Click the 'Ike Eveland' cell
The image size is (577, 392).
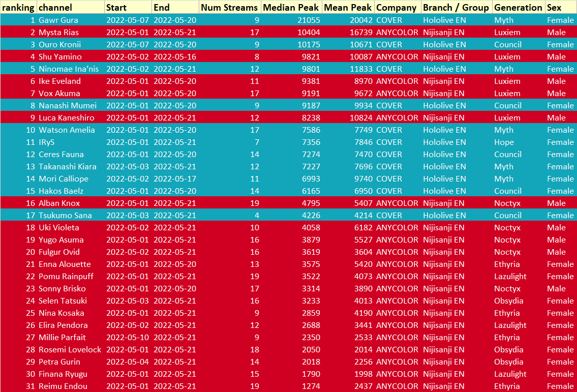(x=70, y=81)
